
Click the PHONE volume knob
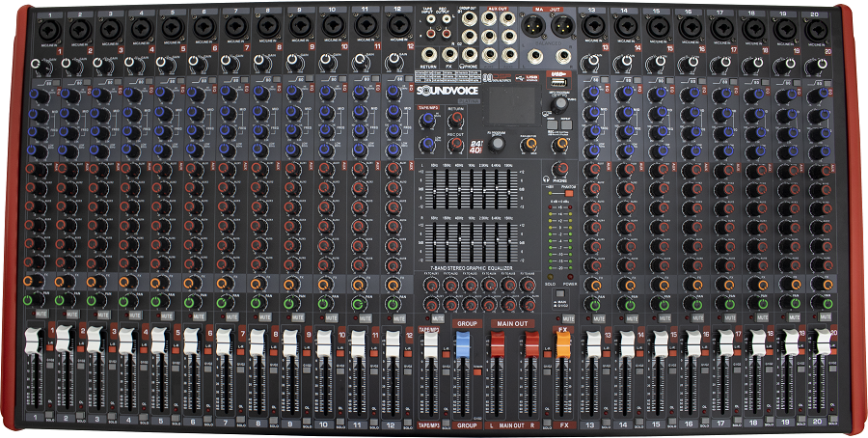pyautogui.click(x=558, y=167)
